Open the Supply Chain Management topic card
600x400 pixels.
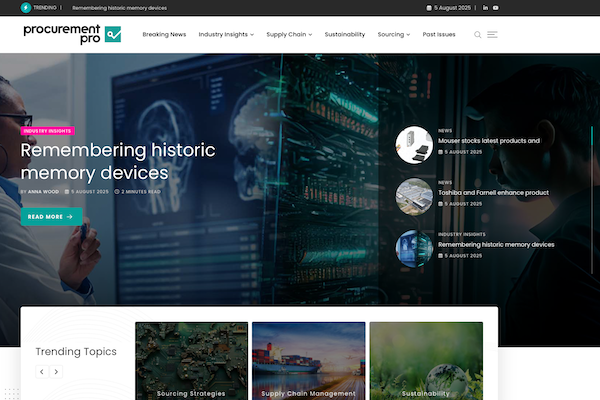(x=308, y=361)
